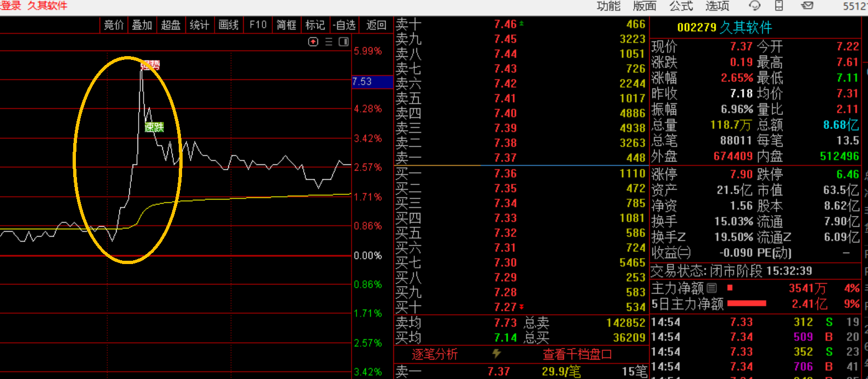Click the 内盘 value 512496
Viewport: 868px width, 379px height.
(839, 156)
